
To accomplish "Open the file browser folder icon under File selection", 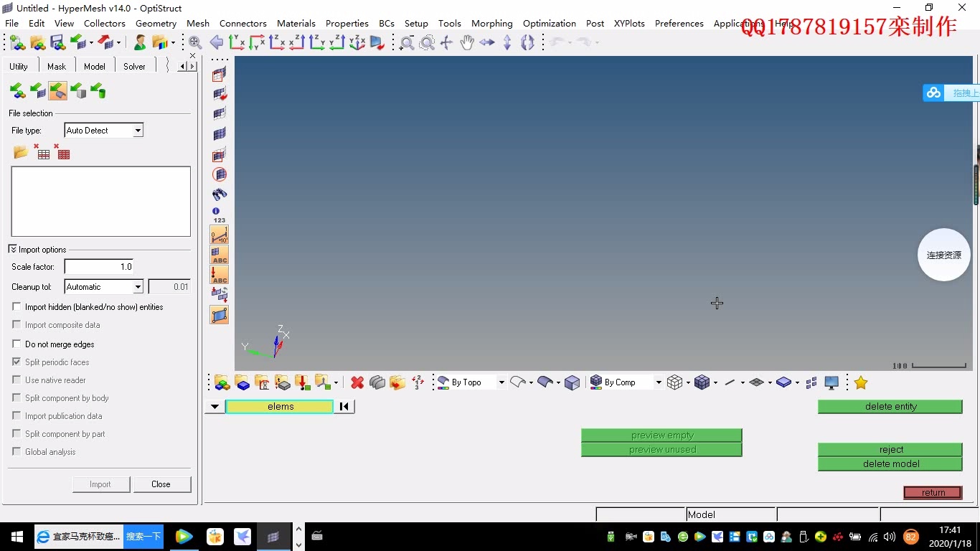I will pyautogui.click(x=19, y=151).
